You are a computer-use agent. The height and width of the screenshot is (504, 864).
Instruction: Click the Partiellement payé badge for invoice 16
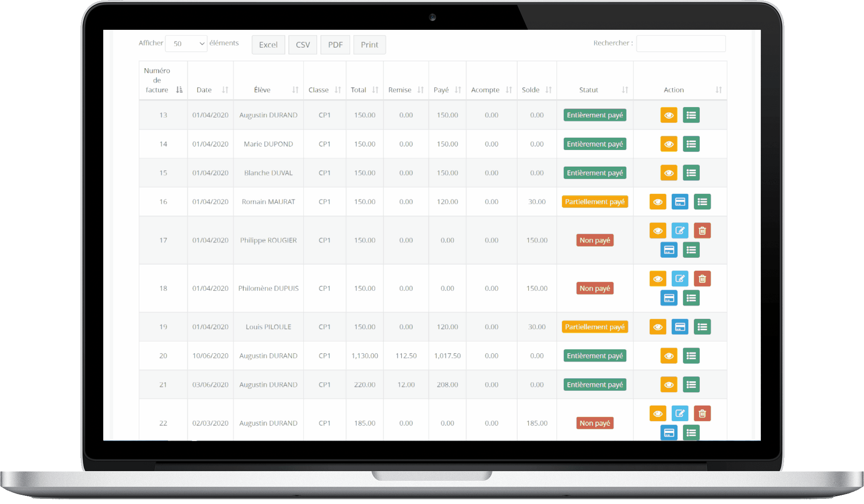595,202
